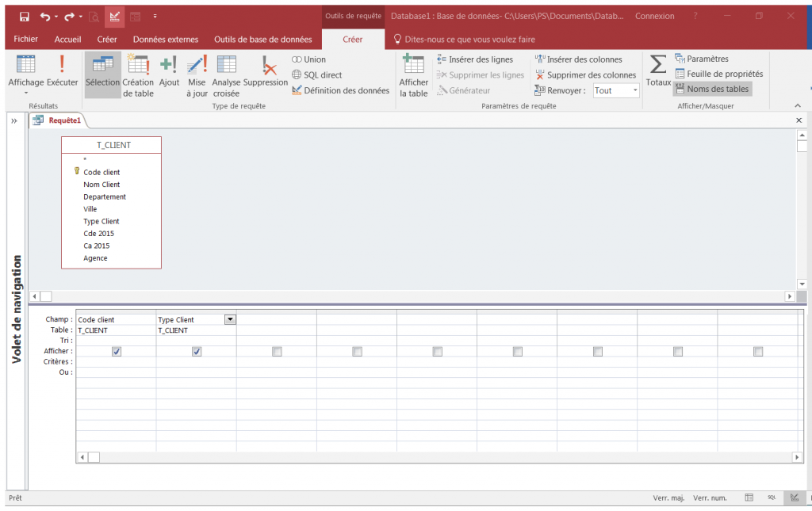Select Nom Client field in T_CLIENT

(x=101, y=185)
